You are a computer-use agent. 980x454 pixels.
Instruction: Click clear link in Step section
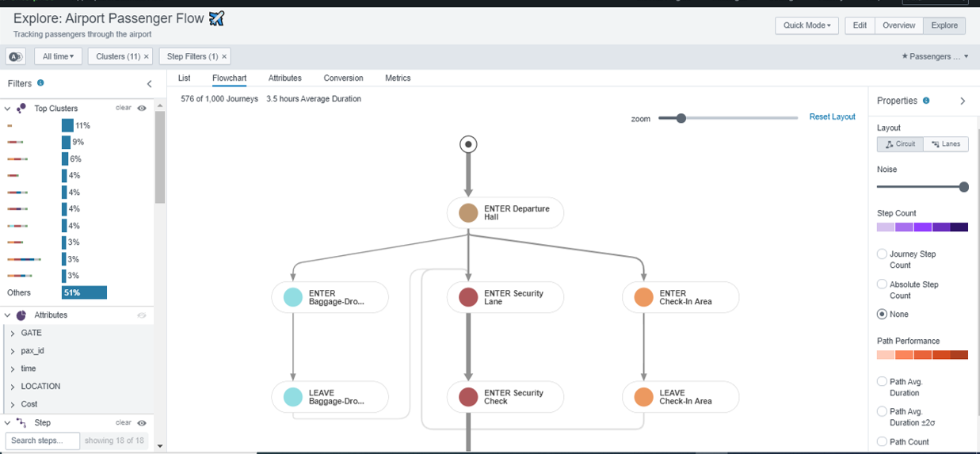tap(124, 422)
